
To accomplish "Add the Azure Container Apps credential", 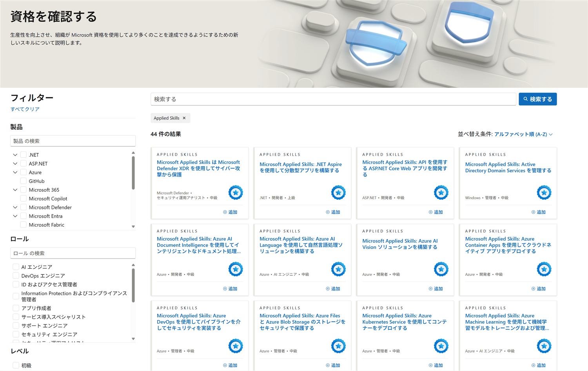I will point(539,289).
